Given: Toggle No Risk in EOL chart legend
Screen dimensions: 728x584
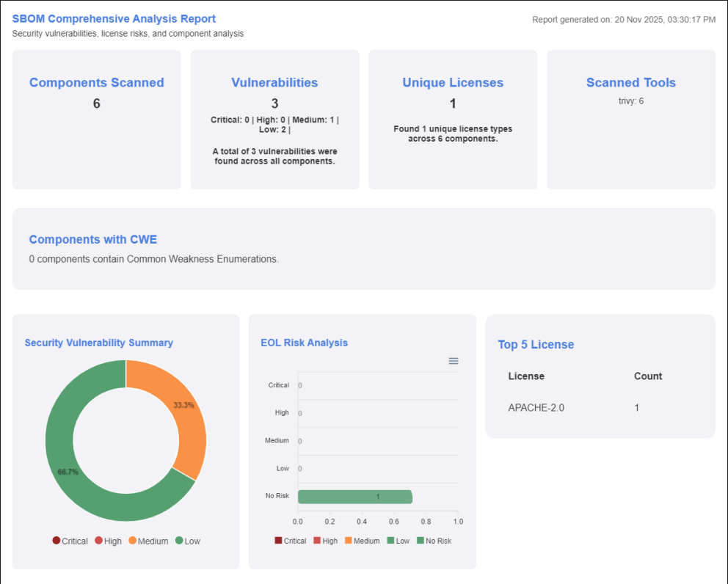Looking at the screenshot, I should (x=434, y=541).
